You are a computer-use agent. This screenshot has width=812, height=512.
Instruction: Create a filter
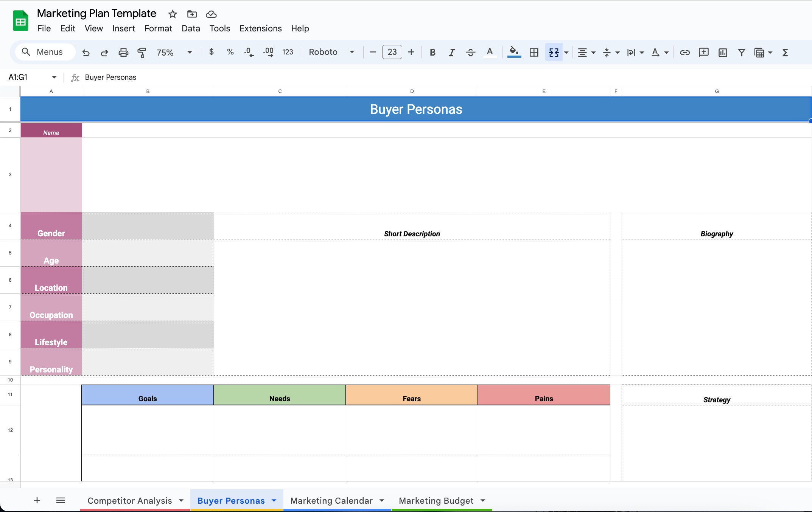[741, 52]
